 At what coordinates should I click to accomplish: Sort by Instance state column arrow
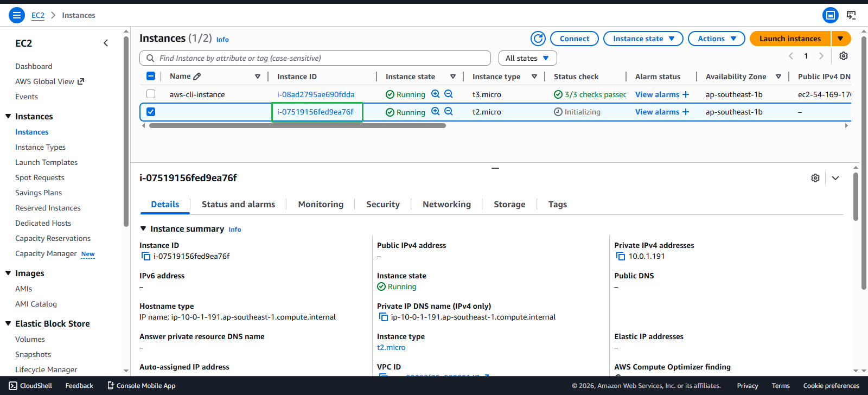(453, 77)
